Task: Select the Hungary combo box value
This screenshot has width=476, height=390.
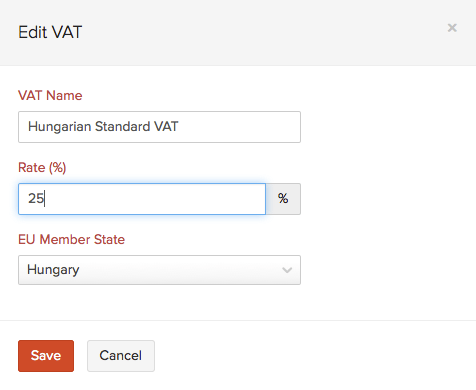Action: (159, 270)
